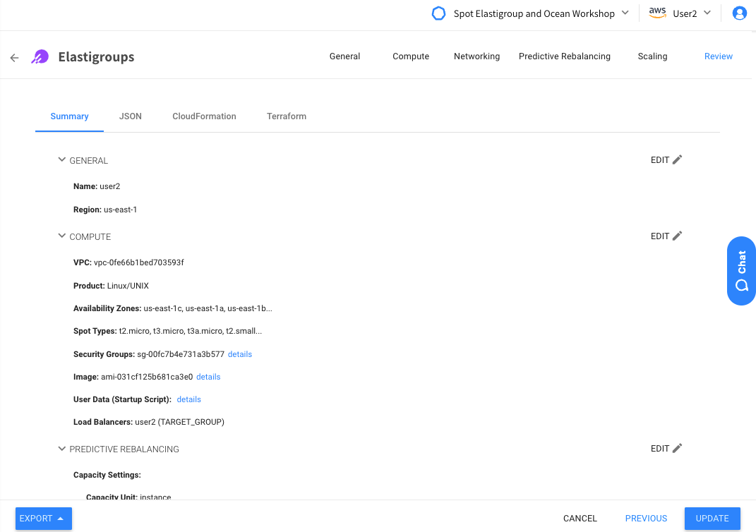Collapse the PREDICTIVE REBALANCING section chevron
This screenshot has width=756, height=532.
(x=61, y=449)
